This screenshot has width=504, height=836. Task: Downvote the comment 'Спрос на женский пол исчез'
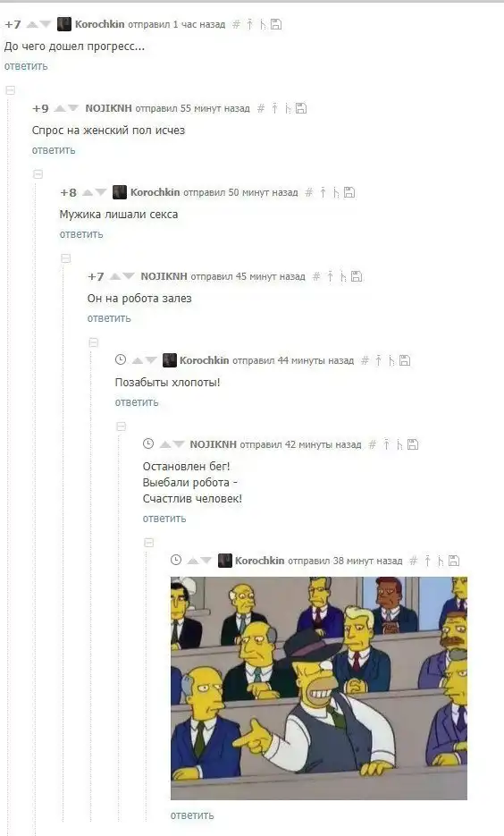(73, 109)
